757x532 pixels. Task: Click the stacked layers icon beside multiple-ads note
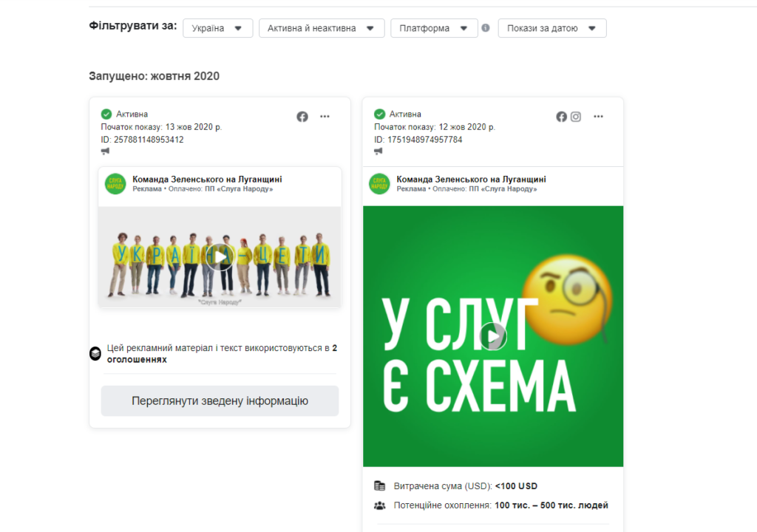pos(95,354)
